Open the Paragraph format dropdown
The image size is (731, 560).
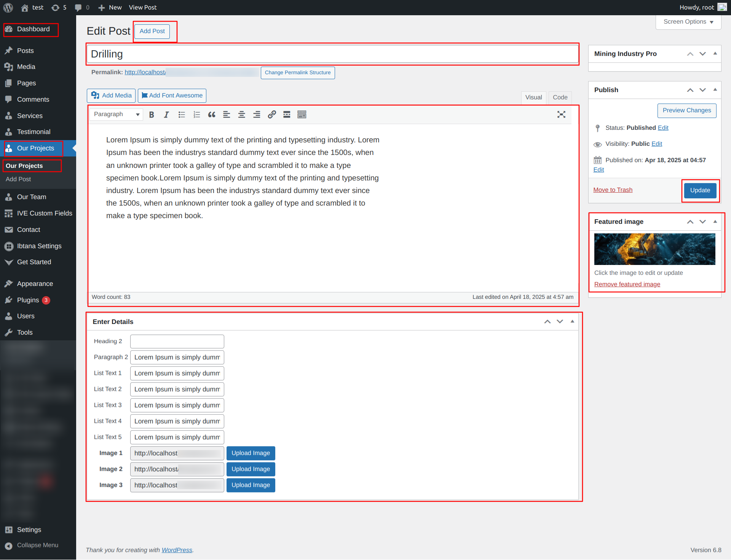tap(117, 115)
